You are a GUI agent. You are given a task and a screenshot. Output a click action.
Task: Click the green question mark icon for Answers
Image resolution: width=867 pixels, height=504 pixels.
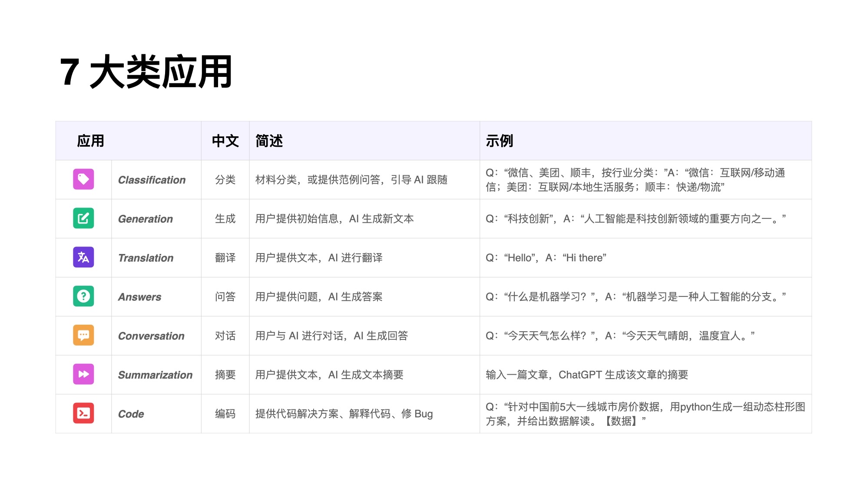pyautogui.click(x=83, y=296)
